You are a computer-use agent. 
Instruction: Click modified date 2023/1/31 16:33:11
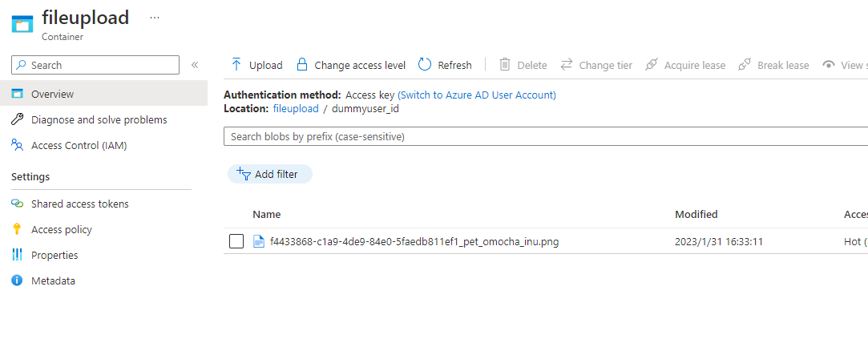coord(719,242)
